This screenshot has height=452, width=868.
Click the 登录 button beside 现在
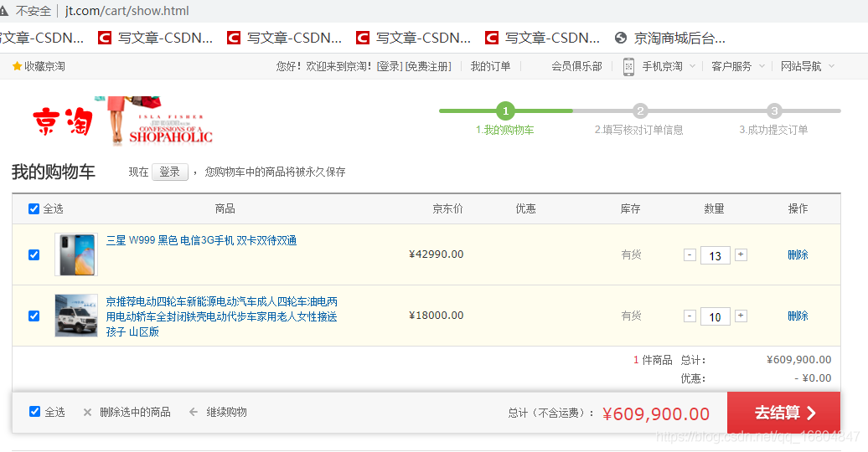[170, 172]
